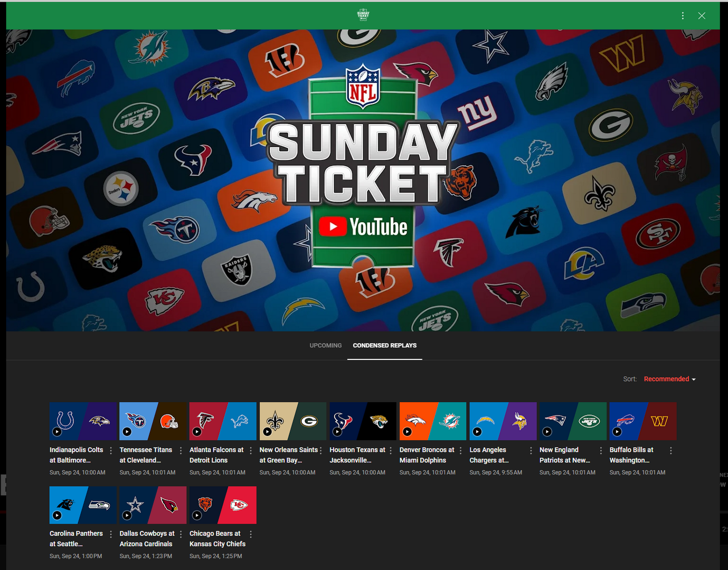Play Bears at Chiefs replay thumbnail
The image size is (728, 570).
tap(223, 505)
